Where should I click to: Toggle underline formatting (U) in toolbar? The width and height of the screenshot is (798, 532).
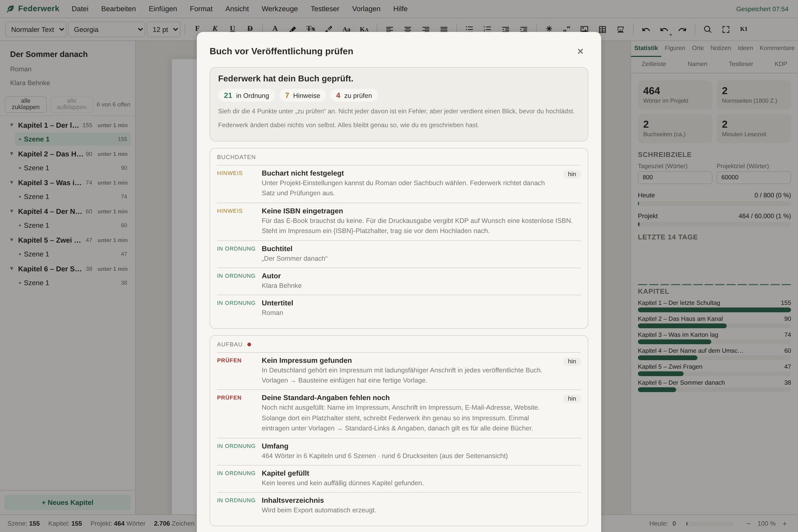[232, 29]
